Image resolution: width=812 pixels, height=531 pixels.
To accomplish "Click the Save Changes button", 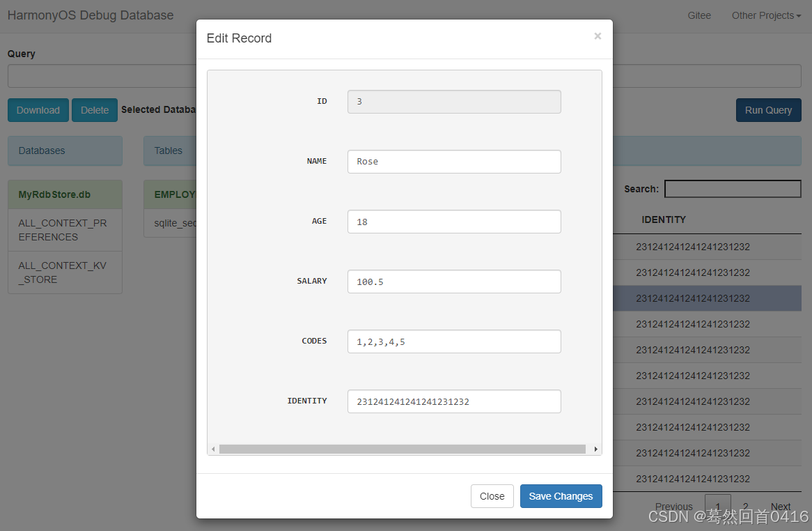I will (x=561, y=496).
